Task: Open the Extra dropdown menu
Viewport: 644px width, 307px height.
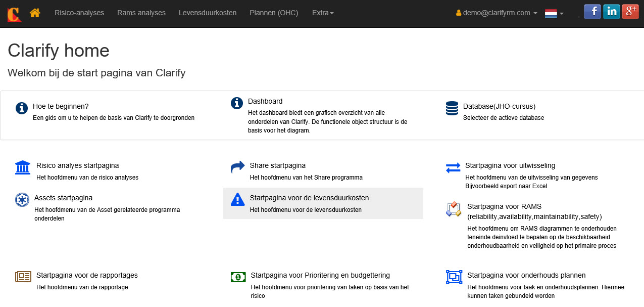Action: [323, 13]
